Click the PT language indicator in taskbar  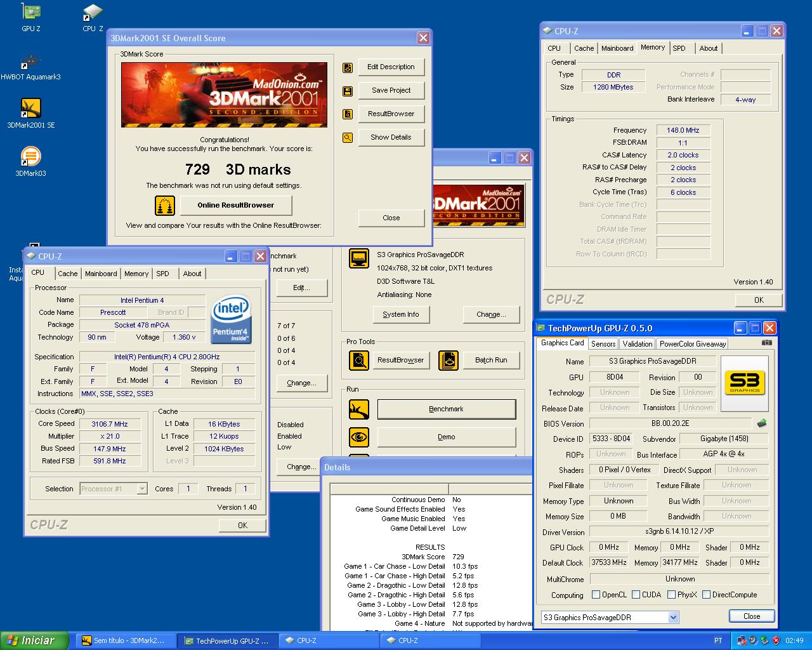pyautogui.click(x=718, y=640)
